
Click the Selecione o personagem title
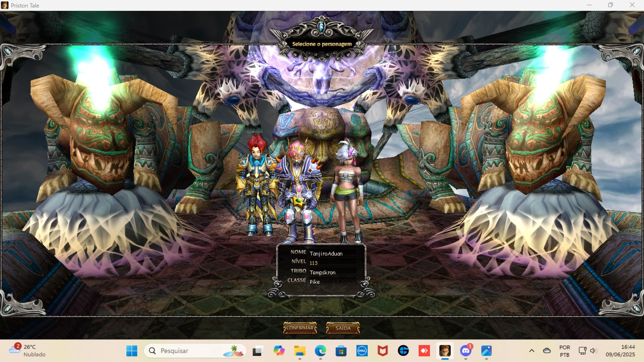click(322, 44)
